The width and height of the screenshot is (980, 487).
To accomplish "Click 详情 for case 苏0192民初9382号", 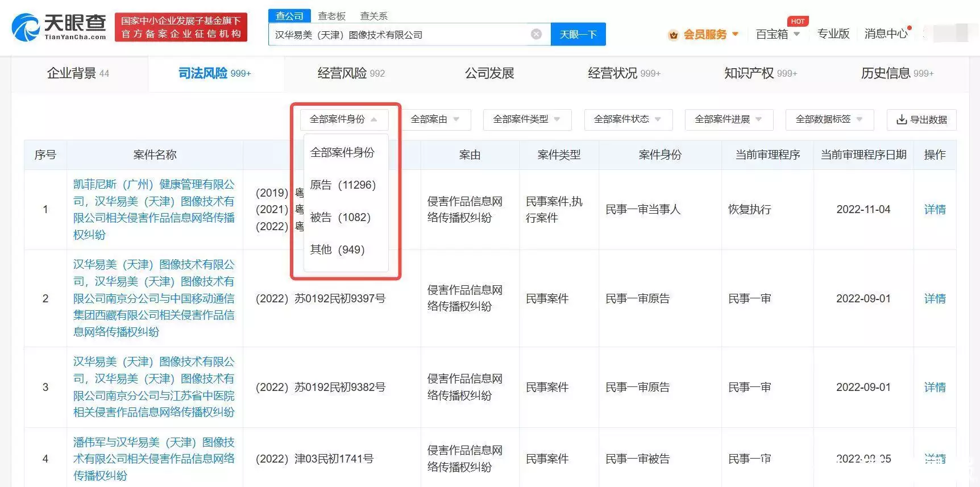I will [935, 387].
